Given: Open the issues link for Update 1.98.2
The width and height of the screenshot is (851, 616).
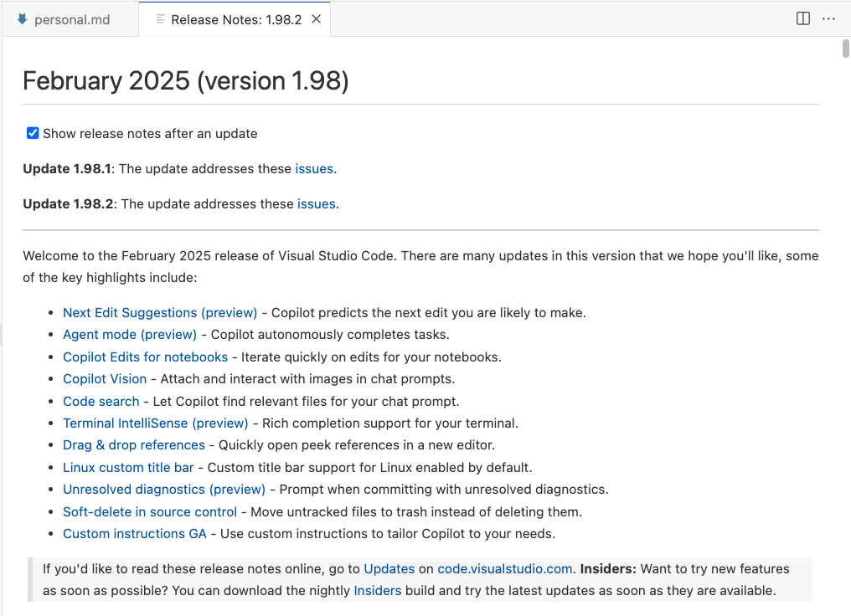Looking at the screenshot, I should [317, 204].
